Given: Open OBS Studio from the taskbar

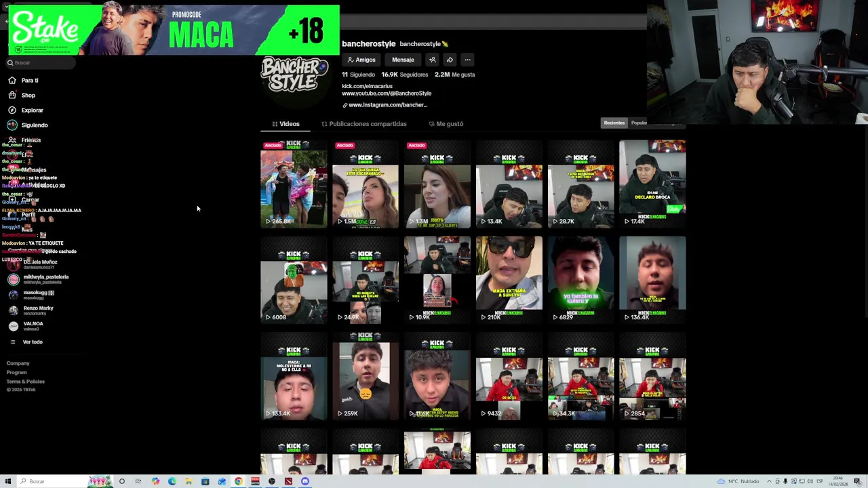Looking at the screenshot, I should (x=272, y=481).
